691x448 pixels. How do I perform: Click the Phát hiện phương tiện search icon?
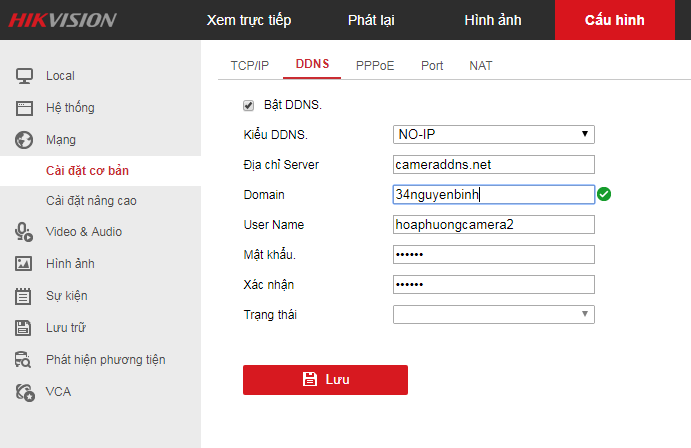[23, 360]
